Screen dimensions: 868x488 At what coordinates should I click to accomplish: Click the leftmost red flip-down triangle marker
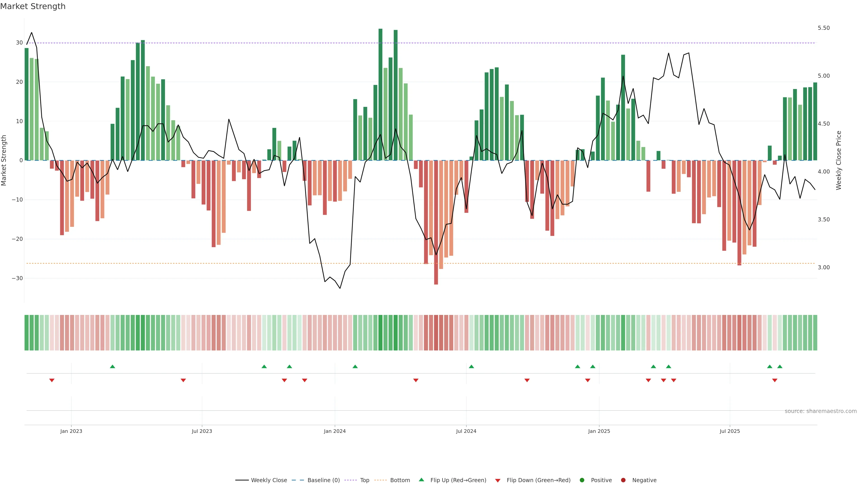click(x=52, y=380)
